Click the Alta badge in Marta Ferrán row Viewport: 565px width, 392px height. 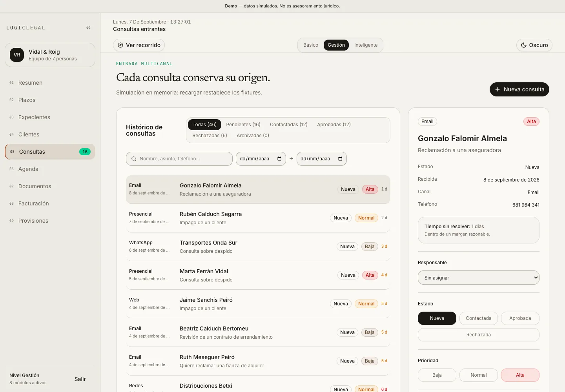click(x=370, y=275)
